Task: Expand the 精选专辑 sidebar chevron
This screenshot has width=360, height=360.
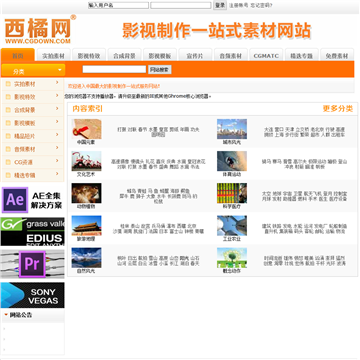Action: coord(57,173)
